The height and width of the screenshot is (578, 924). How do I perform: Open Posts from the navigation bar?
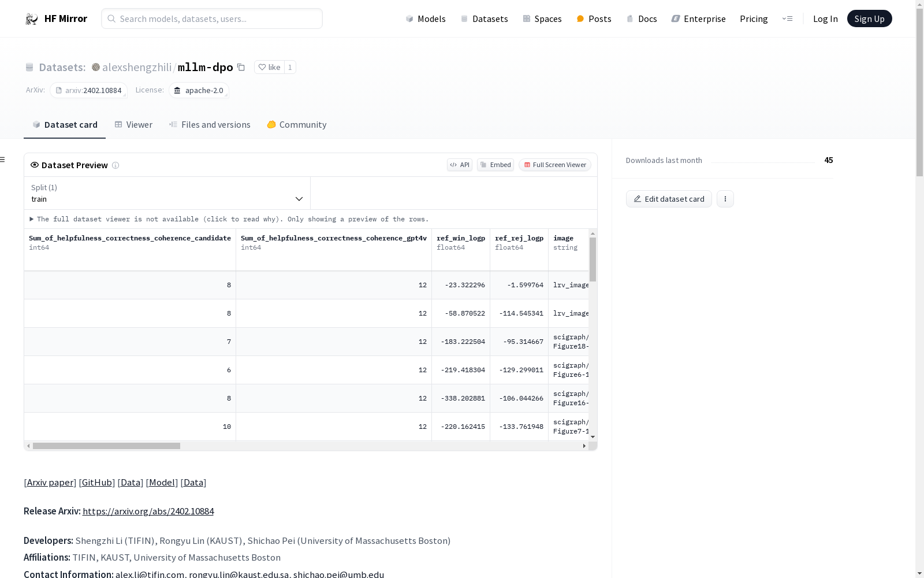594,19
